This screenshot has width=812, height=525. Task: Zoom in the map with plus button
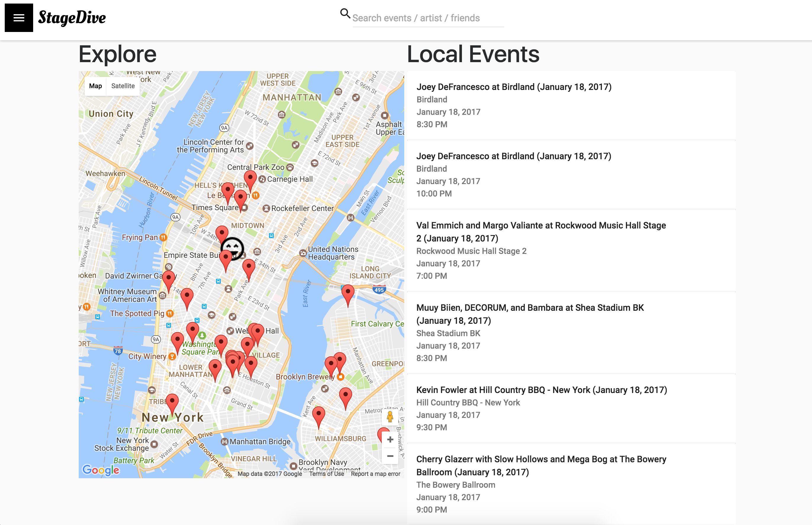tap(390, 439)
